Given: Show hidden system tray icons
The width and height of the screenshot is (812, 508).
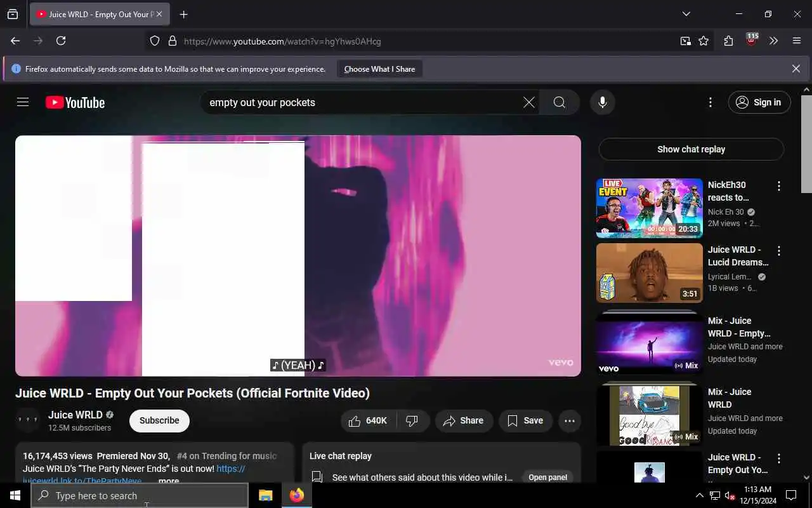Looking at the screenshot, I should (x=700, y=495).
